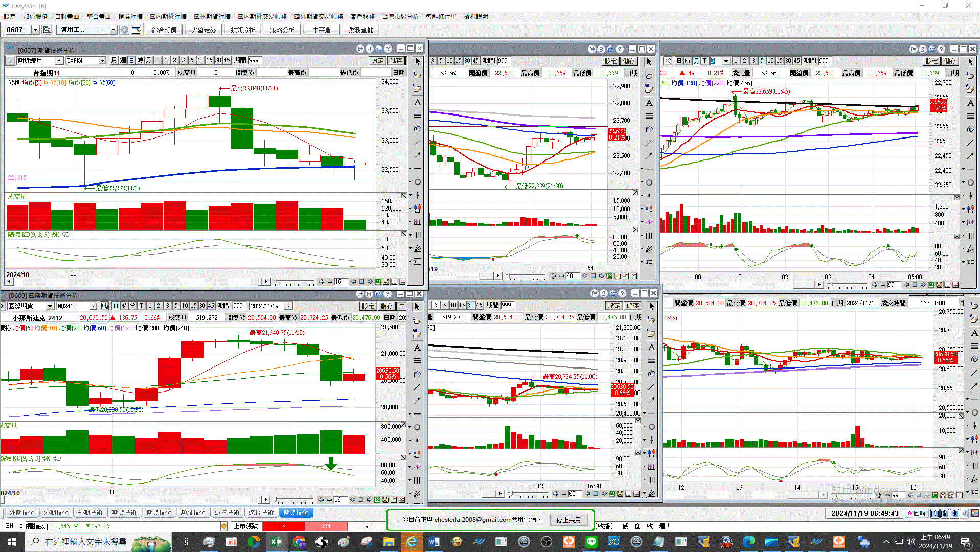
Task: Click the search icon next to 0607 code box
Action: point(47,30)
